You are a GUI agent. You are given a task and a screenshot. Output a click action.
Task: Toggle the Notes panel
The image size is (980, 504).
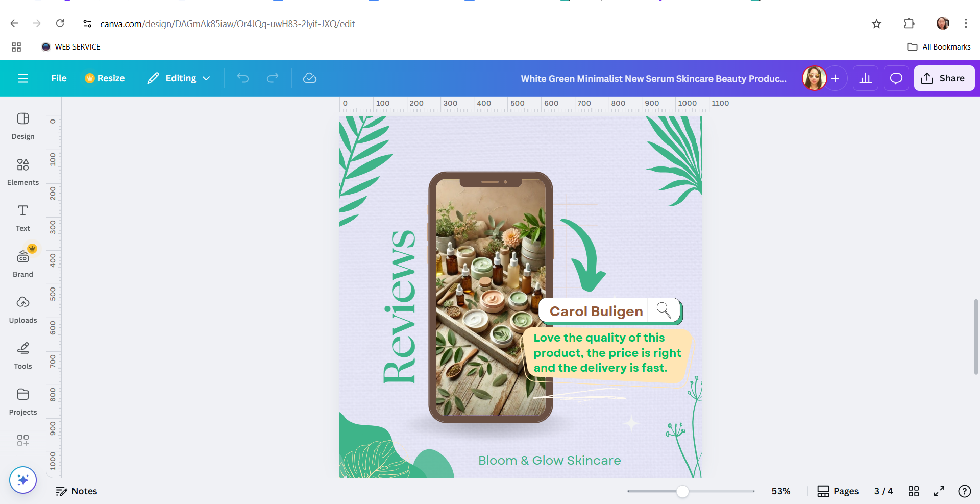coord(77,491)
